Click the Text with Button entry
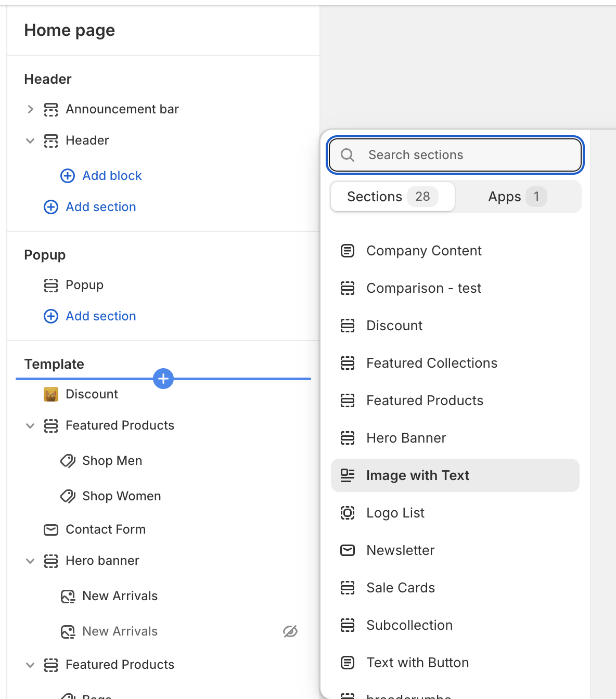 tap(455, 663)
